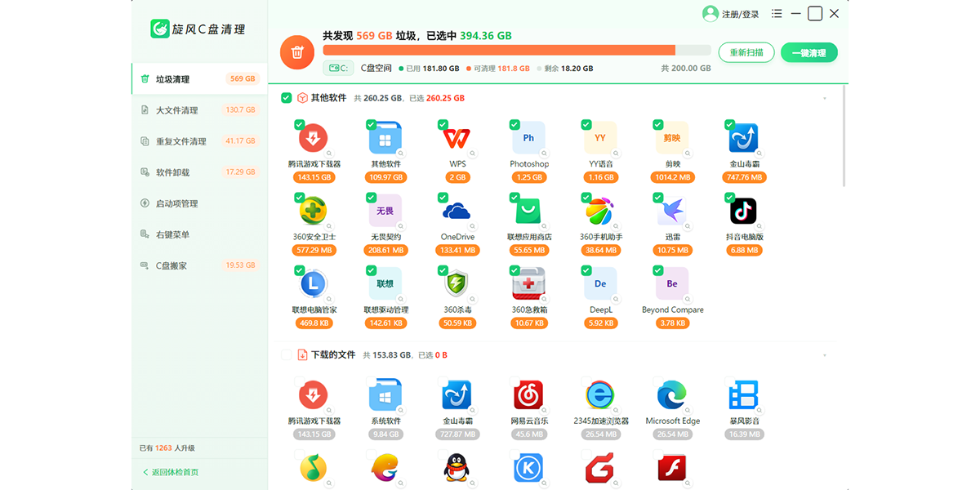The image size is (980, 490).
Task: Select the 迅雷 icon
Action: click(x=672, y=211)
